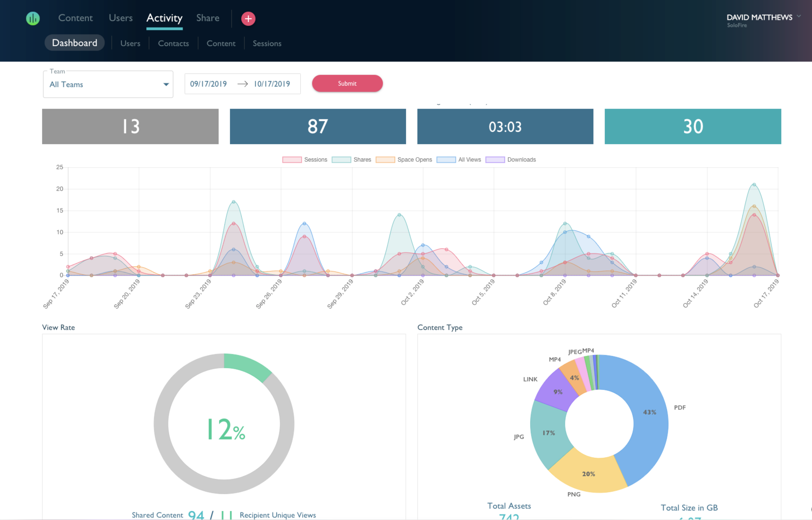Expand the All Teams dropdown arrow
This screenshot has height=520, width=812.
point(166,84)
